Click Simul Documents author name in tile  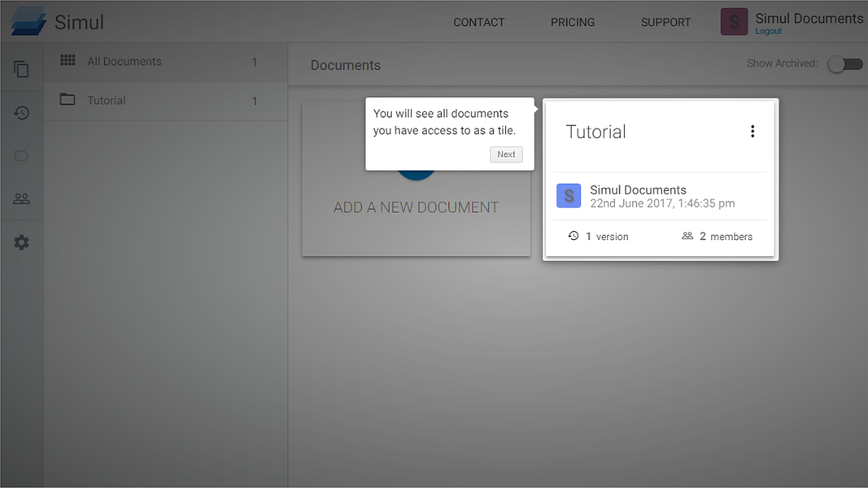639,190
